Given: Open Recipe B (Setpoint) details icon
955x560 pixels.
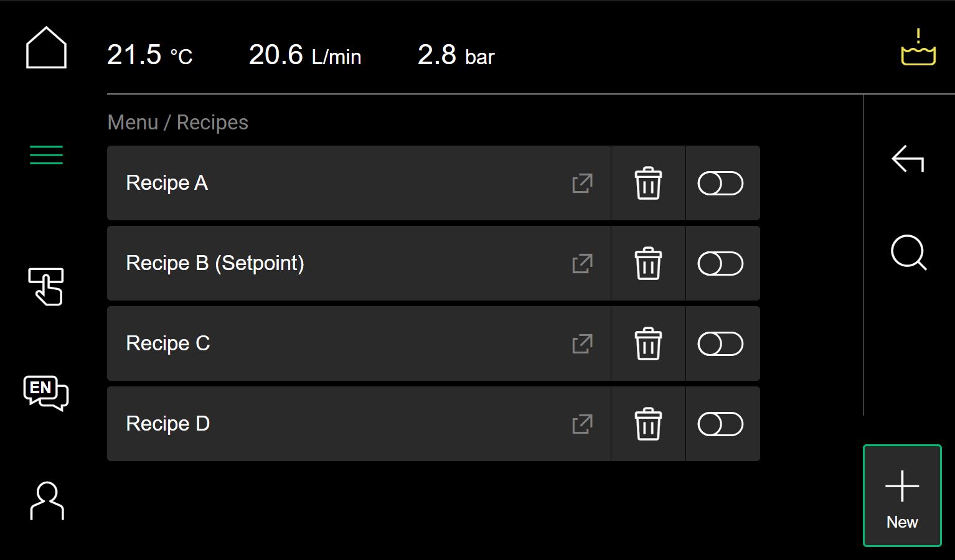Looking at the screenshot, I should [582, 263].
